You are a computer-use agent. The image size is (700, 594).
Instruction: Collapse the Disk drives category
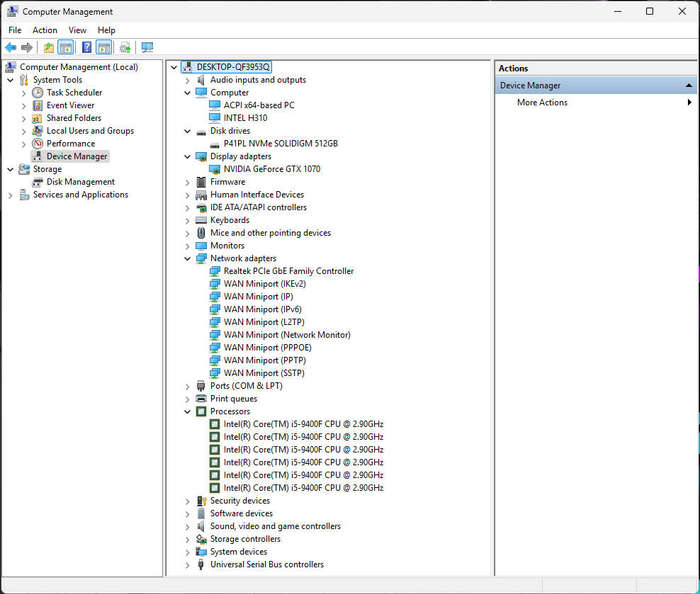coord(188,131)
